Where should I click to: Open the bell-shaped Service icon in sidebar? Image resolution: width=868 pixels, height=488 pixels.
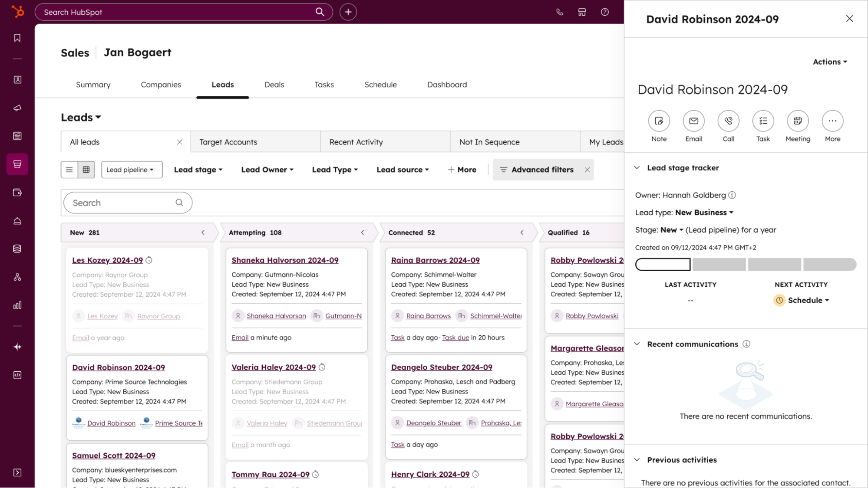click(17, 221)
